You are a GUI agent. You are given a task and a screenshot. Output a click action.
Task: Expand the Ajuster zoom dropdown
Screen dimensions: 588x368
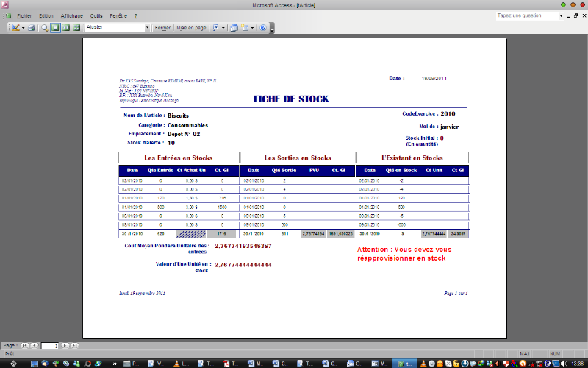pyautogui.click(x=147, y=28)
